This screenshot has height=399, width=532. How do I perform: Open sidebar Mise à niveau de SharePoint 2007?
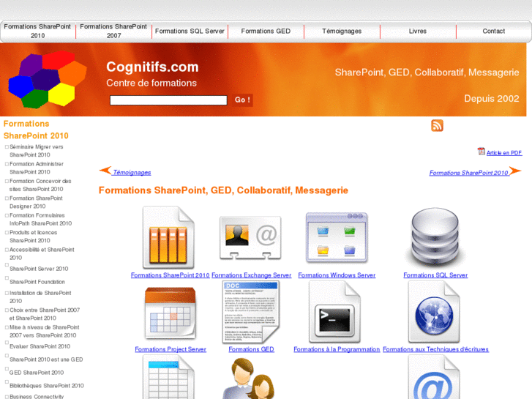coord(44,331)
